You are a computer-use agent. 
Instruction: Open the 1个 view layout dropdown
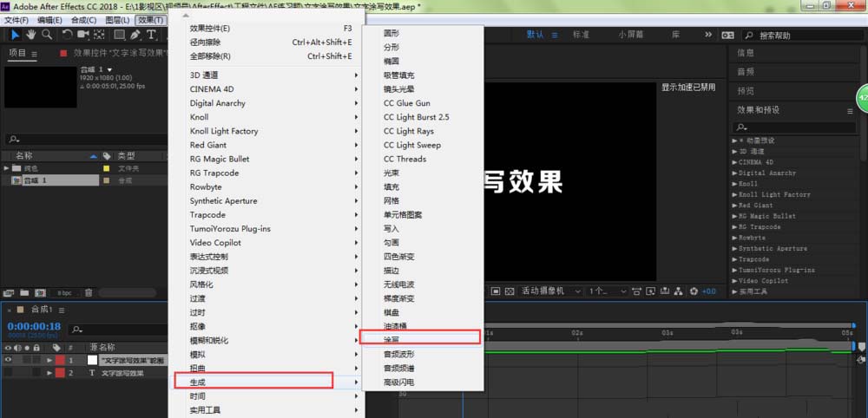[x=608, y=291]
